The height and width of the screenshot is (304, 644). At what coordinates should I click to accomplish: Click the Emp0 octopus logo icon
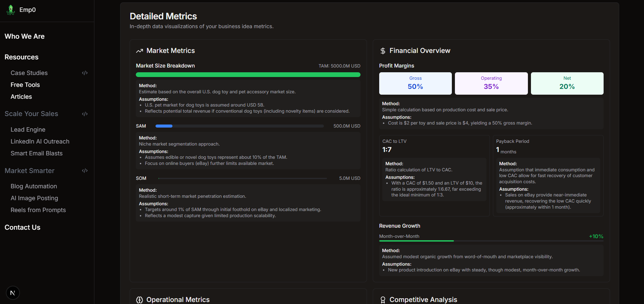click(x=11, y=10)
